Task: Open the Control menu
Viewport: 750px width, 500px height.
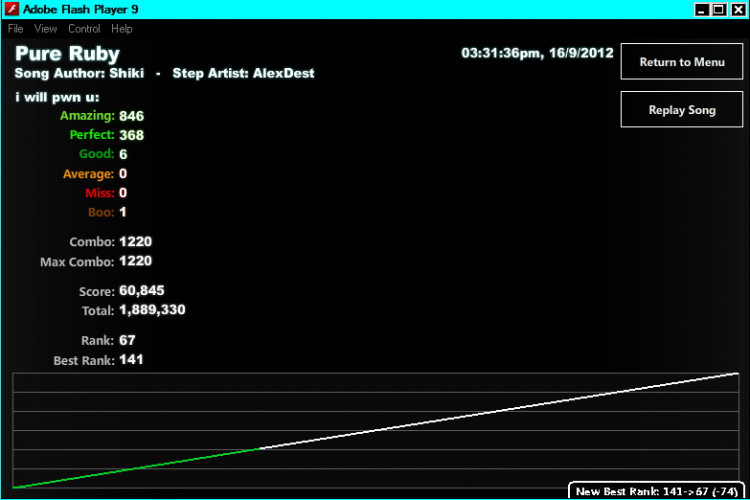Action: 84,29
